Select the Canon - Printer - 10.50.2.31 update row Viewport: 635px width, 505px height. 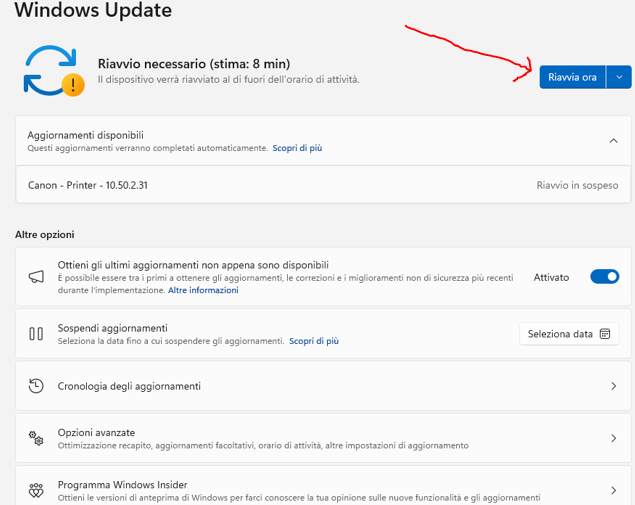(x=323, y=185)
